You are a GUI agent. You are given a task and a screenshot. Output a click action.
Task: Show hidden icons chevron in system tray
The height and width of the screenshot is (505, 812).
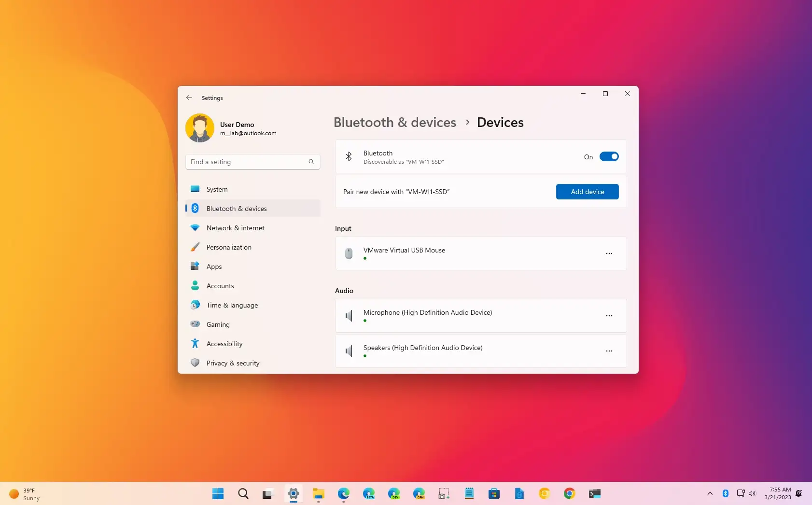pos(710,493)
